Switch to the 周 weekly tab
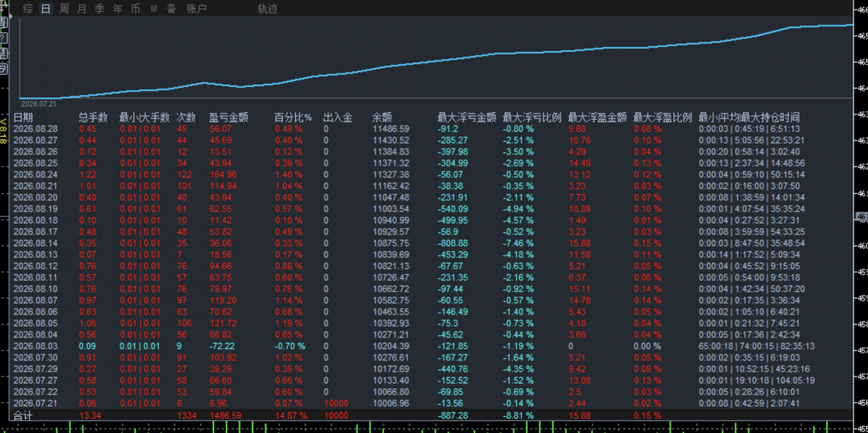The image size is (868, 433). 64,9
